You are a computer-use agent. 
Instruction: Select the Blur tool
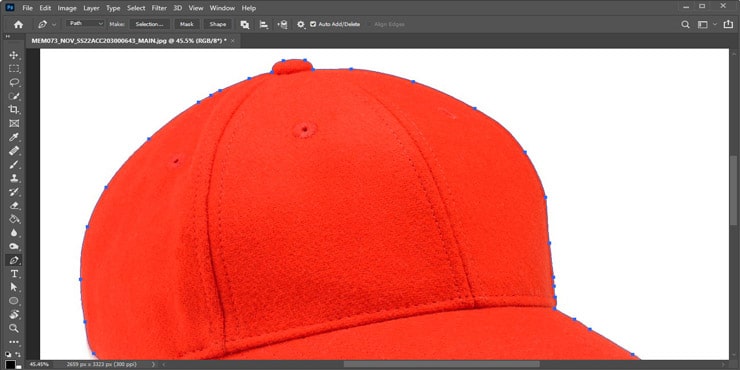pos(14,233)
